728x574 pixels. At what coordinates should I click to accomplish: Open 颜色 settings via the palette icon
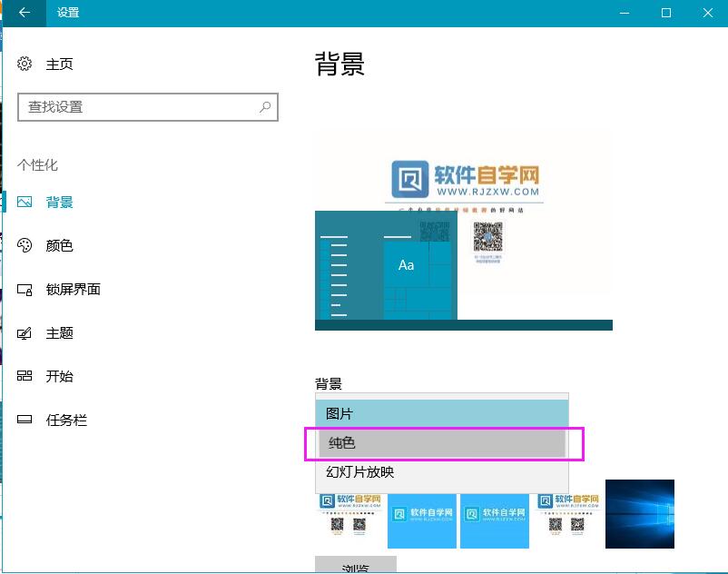[26, 245]
